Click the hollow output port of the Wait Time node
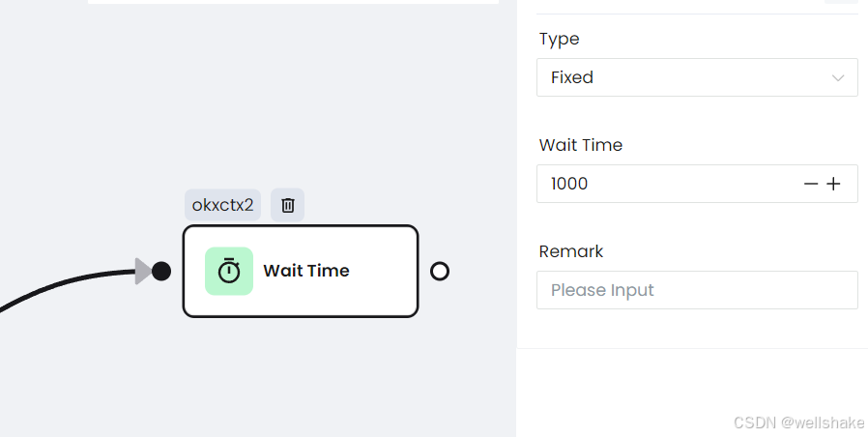The image size is (868, 437). [440, 271]
